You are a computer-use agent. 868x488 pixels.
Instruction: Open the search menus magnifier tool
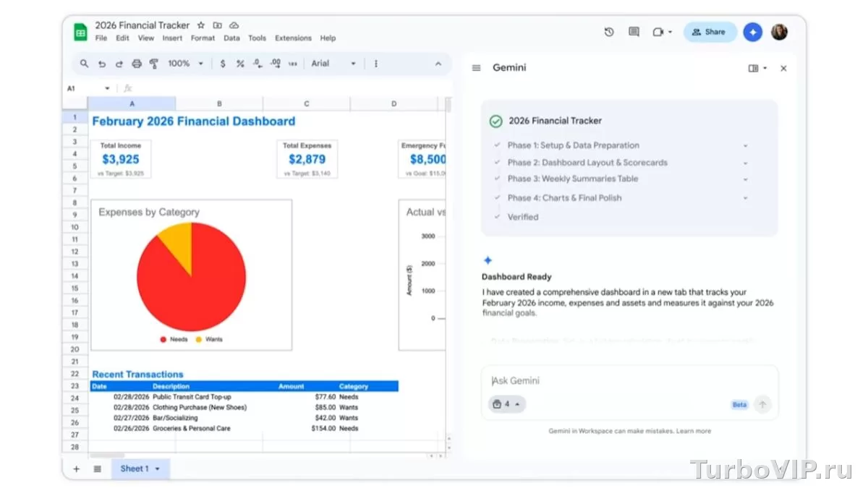pyautogui.click(x=85, y=64)
